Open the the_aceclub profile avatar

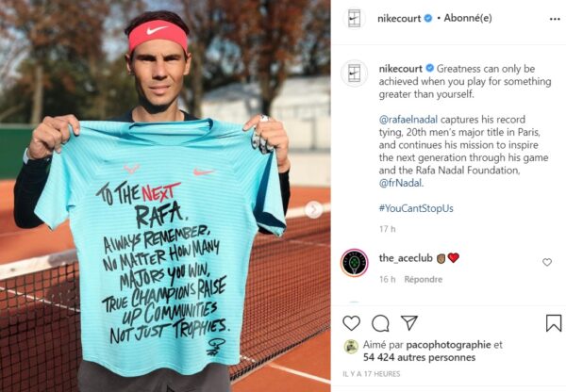pos(354,263)
